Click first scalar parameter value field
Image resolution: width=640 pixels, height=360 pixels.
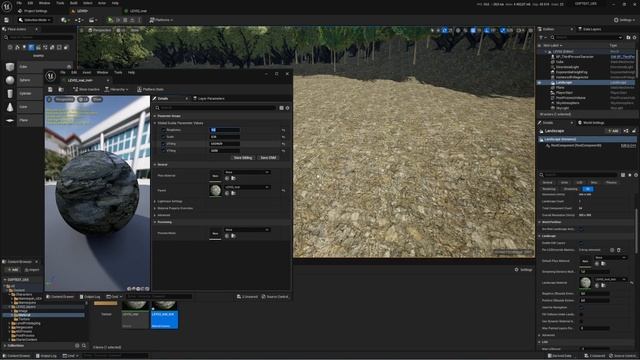(225, 130)
